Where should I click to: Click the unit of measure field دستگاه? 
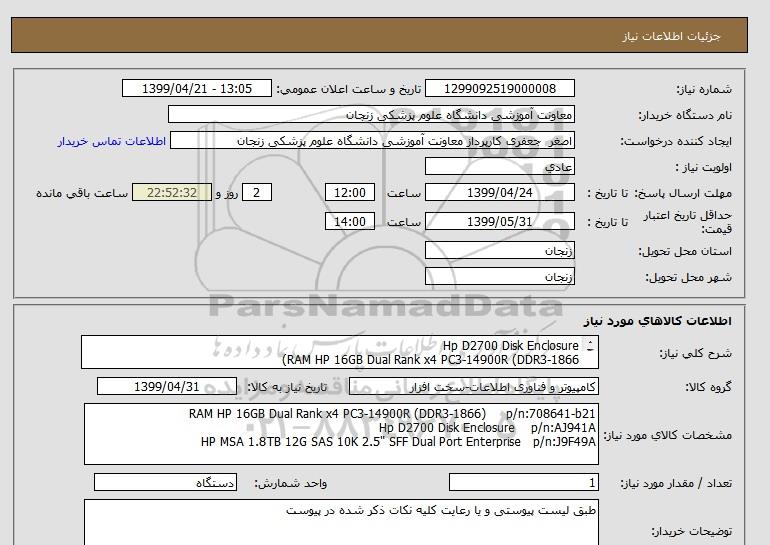(165, 482)
